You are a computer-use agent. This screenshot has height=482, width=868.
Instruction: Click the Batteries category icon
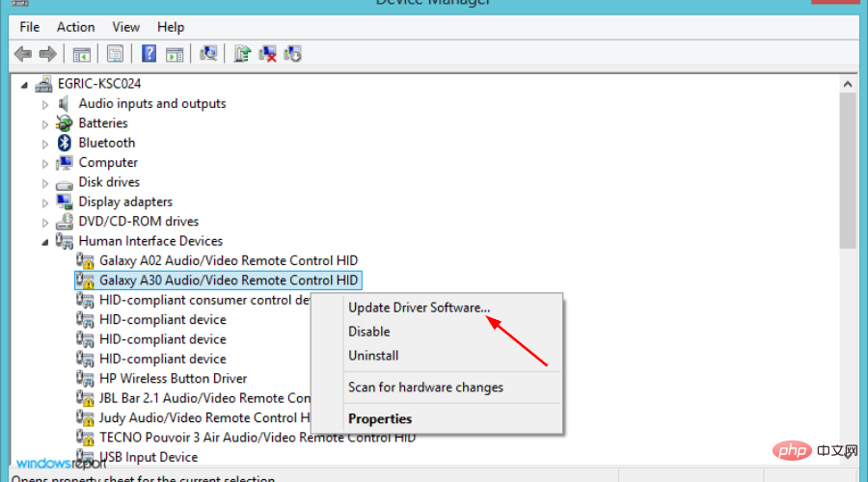point(65,122)
